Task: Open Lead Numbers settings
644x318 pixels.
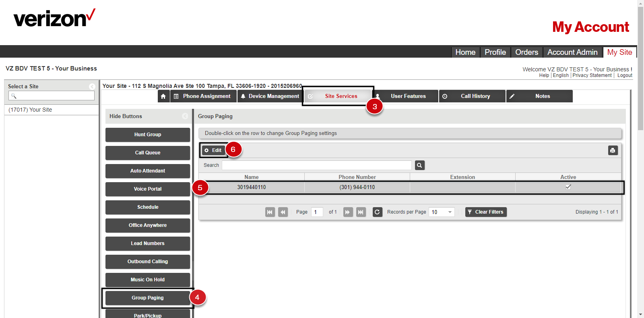Action: click(x=148, y=243)
